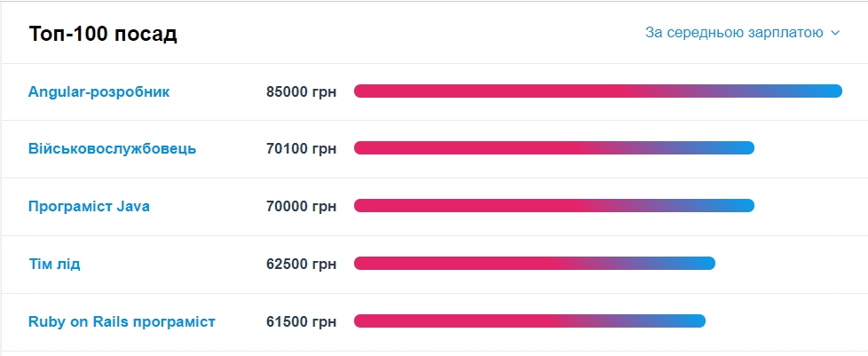868x356 pixels.
Task: Open the Військовослужбовець position link
Action: 112,148
